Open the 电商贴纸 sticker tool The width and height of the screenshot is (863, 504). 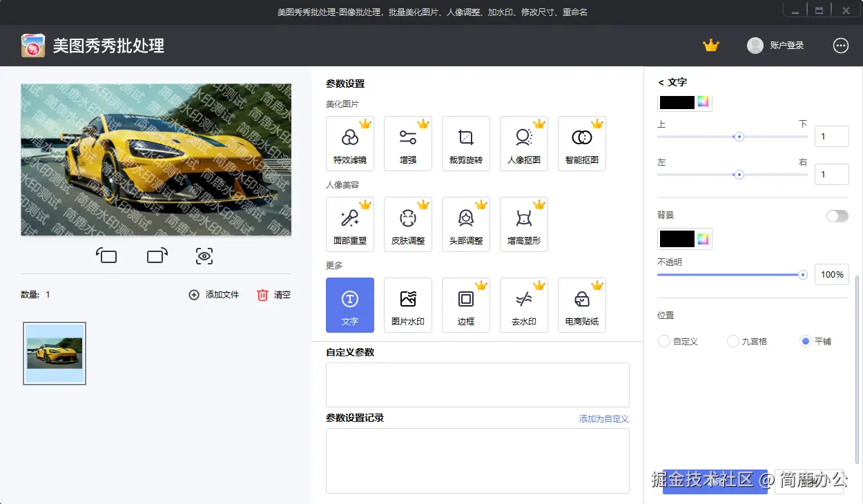pos(582,304)
